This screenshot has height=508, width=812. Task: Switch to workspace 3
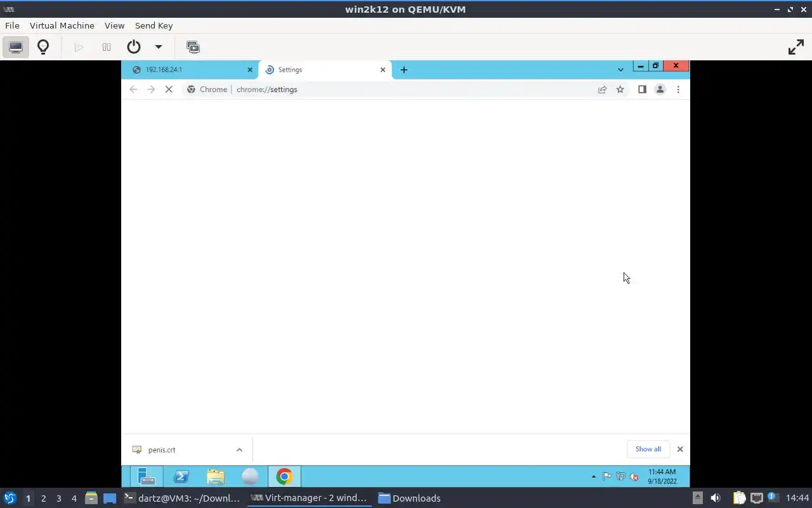[x=58, y=498]
